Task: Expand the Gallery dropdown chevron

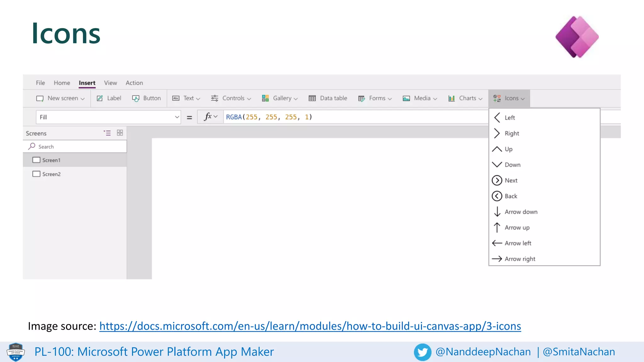Action: pyautogui.click(x=296, y=99)
